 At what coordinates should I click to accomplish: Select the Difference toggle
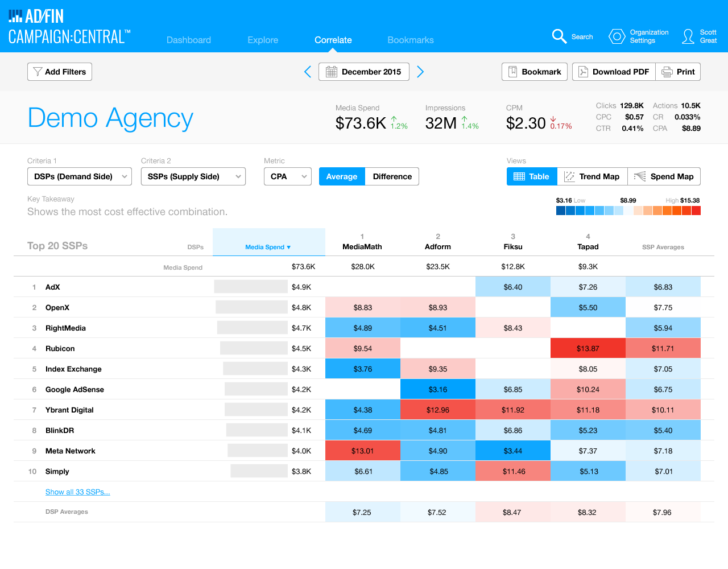pos(392,176)
